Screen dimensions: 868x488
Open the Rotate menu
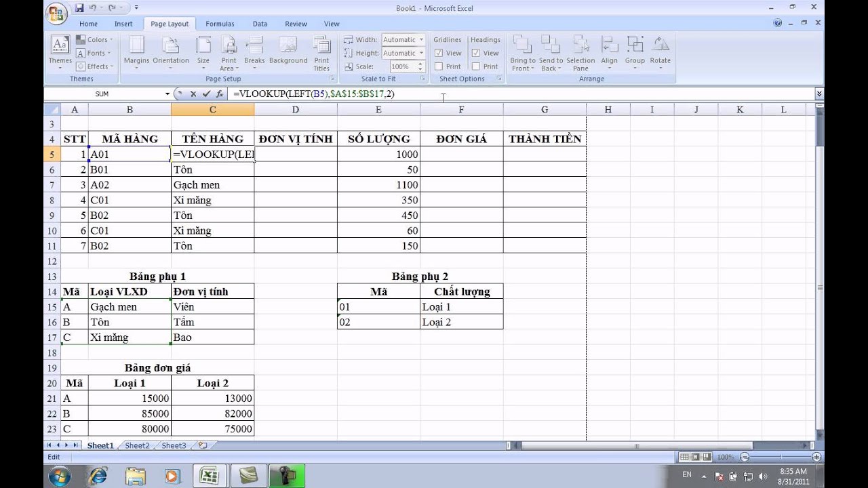pos(660,52)
